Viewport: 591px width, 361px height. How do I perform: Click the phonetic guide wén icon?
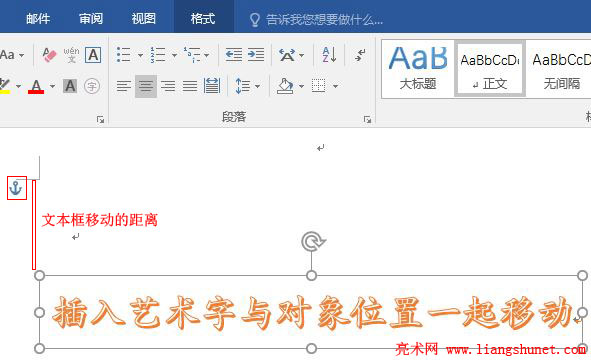[x=71, y=55]
